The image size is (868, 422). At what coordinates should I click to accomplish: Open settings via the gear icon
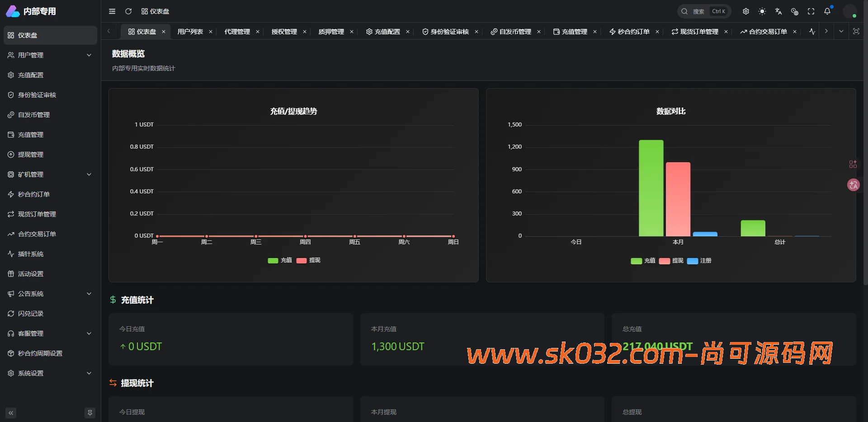pyautogui.click(x=746, y=11)
